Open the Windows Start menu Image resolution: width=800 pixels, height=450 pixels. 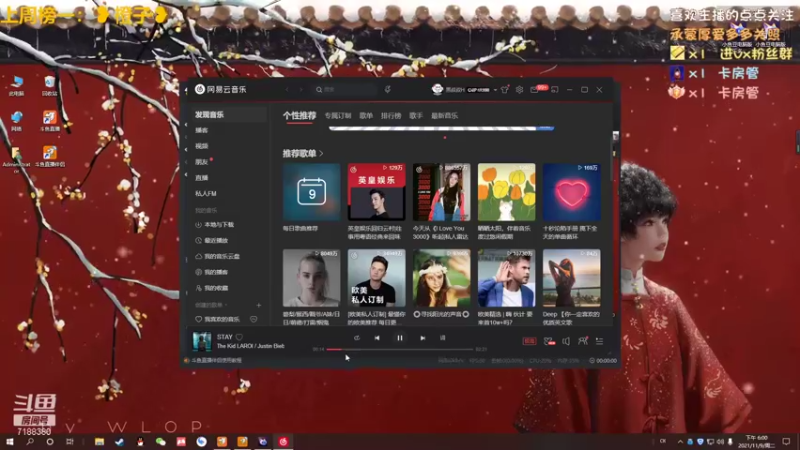click(9, 441)
